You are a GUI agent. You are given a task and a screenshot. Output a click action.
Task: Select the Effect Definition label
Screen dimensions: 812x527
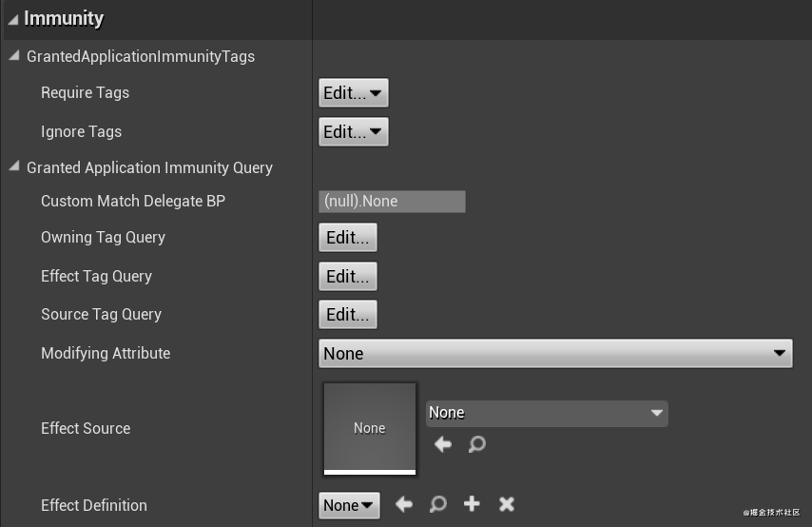click(x=94, y=505)
